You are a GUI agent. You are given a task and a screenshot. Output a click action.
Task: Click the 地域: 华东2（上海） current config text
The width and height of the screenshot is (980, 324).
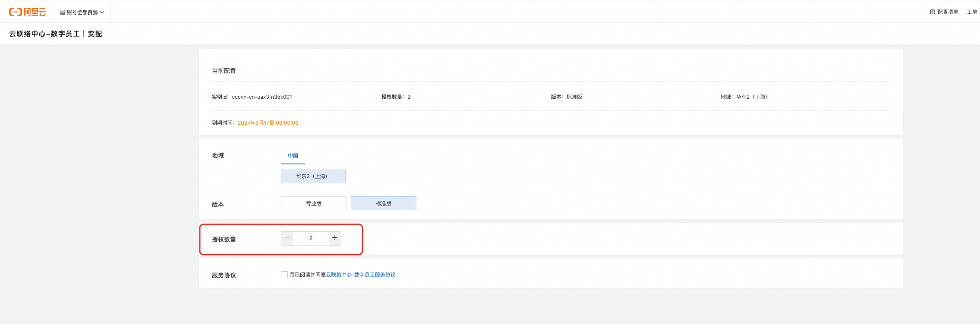(744, 97)
